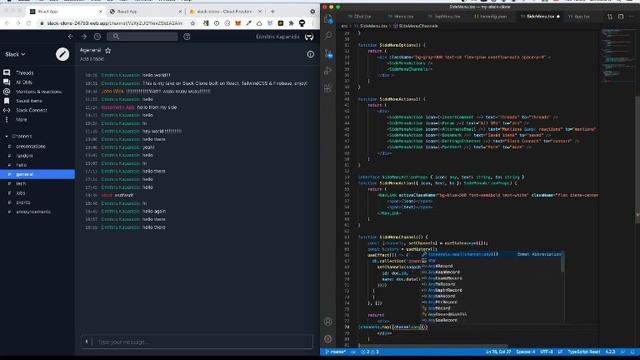Image resolution: width=640 pixels, height=360 pixels.
Task: Change TypeScript React language mode
Action: click(x=584, y=352)
